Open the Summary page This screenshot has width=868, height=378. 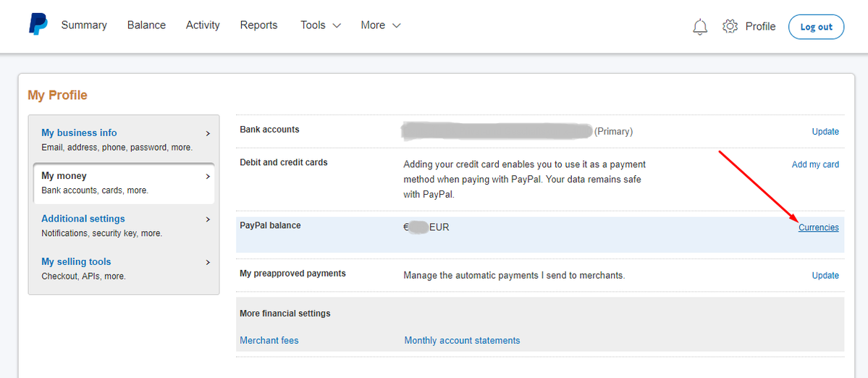[x=84, y=25]
